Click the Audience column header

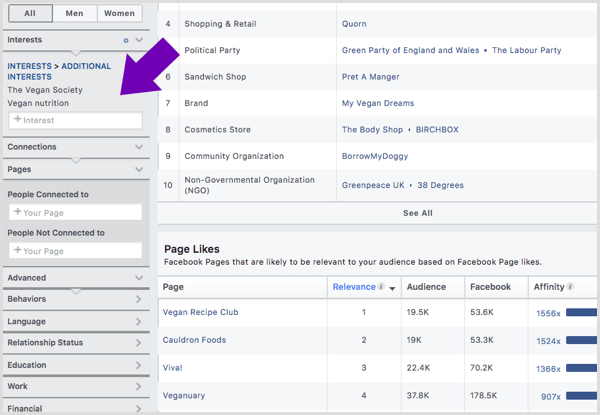(x=426, y=287)
